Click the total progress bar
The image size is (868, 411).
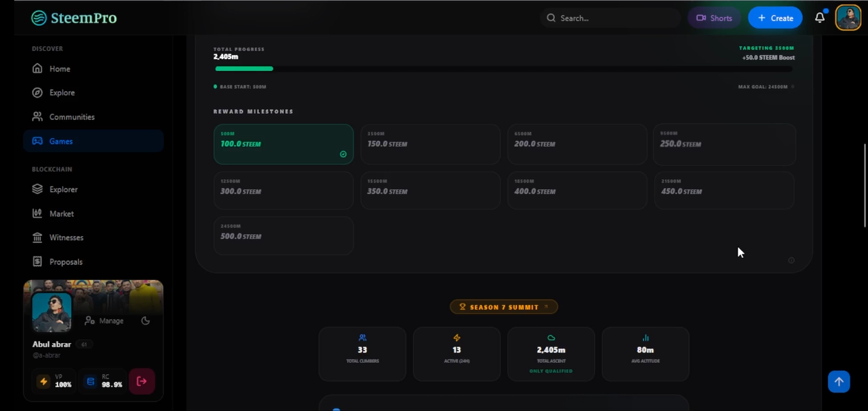coord(504,68)
